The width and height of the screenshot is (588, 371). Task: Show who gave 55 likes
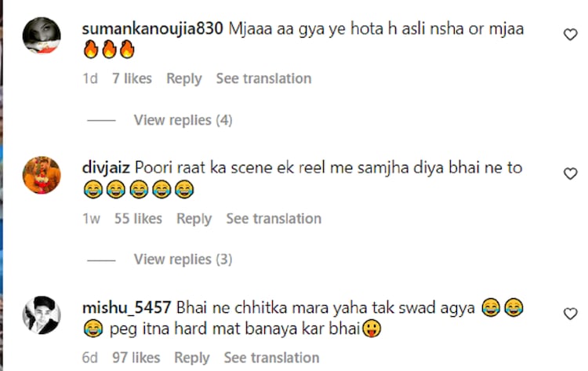(138, 219)
